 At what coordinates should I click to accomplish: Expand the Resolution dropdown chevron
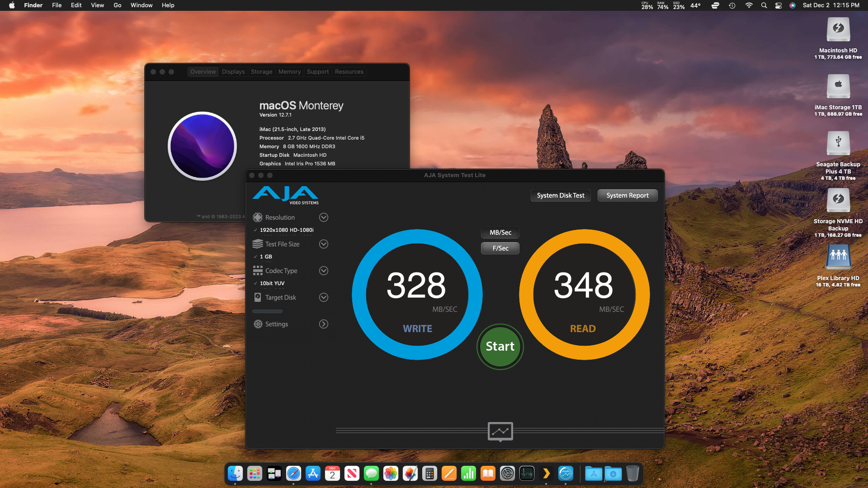[324, 217]
